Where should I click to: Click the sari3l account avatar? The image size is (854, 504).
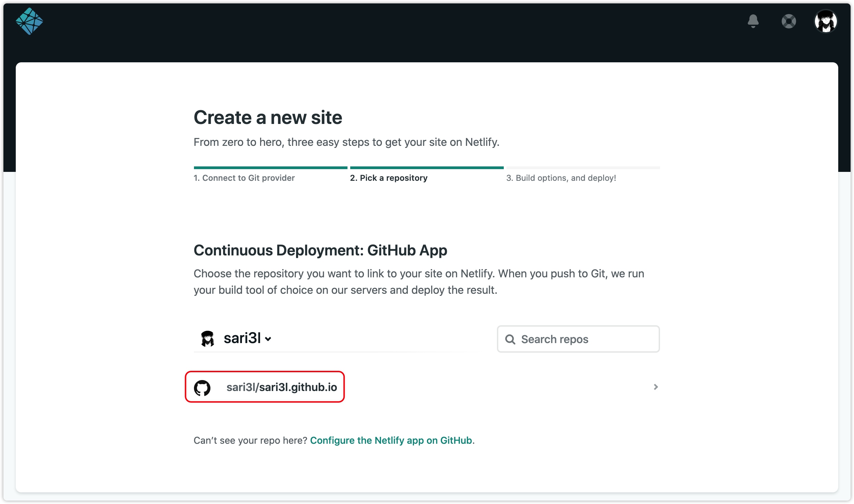point(207,339)
